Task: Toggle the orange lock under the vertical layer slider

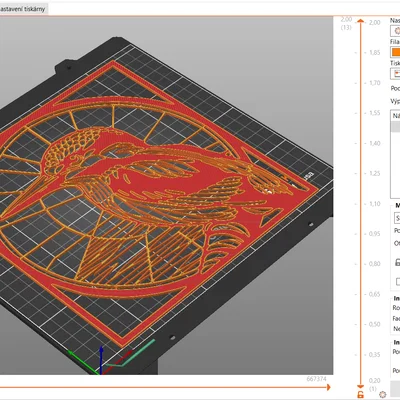Action: (360, 394)
